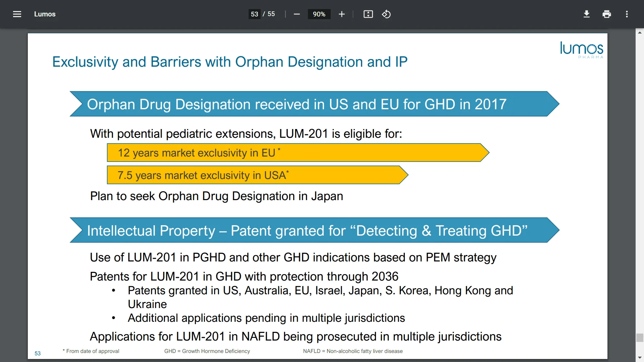Zoom out of the slide
The height and width of the screenshot is (362, 644).
[x=297, y=14]
